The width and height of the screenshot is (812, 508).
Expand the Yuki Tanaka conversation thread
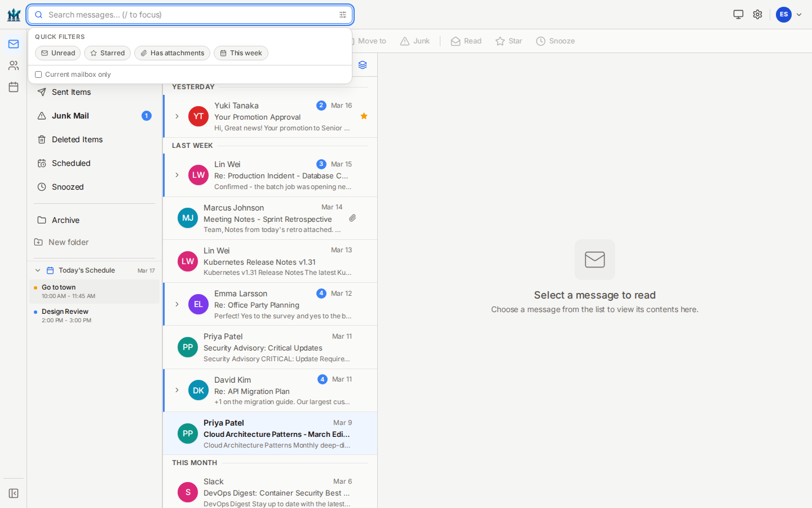coord(177,116)
